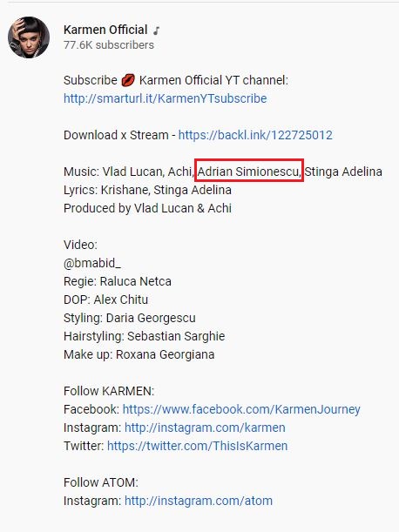
Task: Click the Regie: Raluca Netca credit
Action: (x=117, y=281)
